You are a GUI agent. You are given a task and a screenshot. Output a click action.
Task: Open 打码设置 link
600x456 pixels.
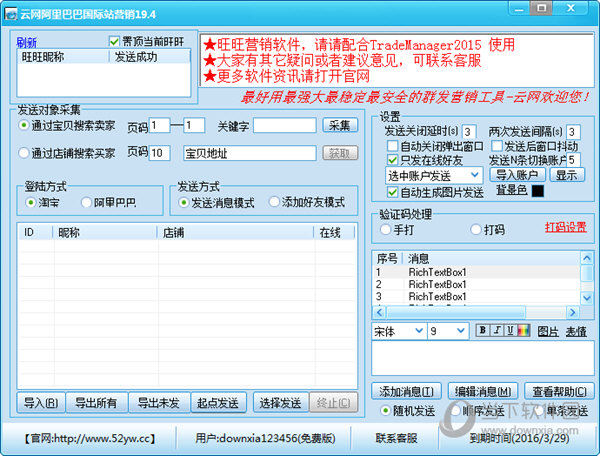click(x=566, y=227)
